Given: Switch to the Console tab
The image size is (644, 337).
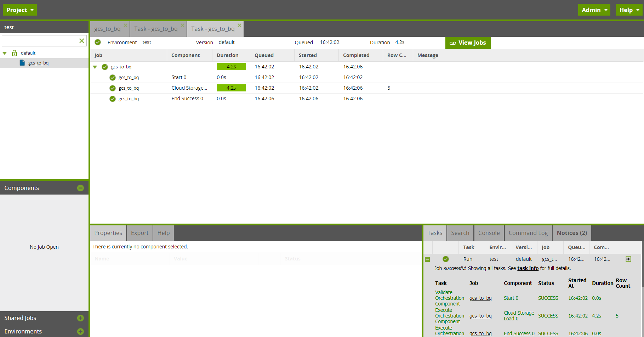Looking at the screenshot, I should click(489, 233).
